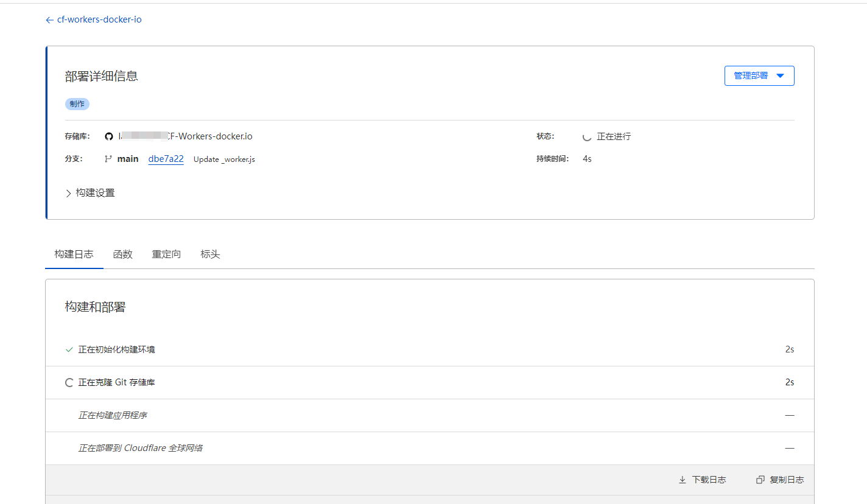867x504 pixels.
Task: Click the back arrow icon beside cf-workers-docker-io
Action: [x=49, y=20]
